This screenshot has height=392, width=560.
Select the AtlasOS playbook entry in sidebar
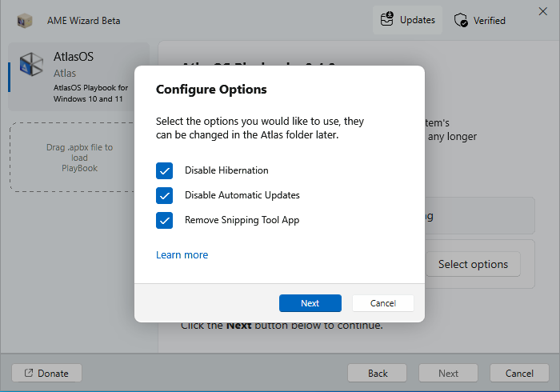(78, 77)
